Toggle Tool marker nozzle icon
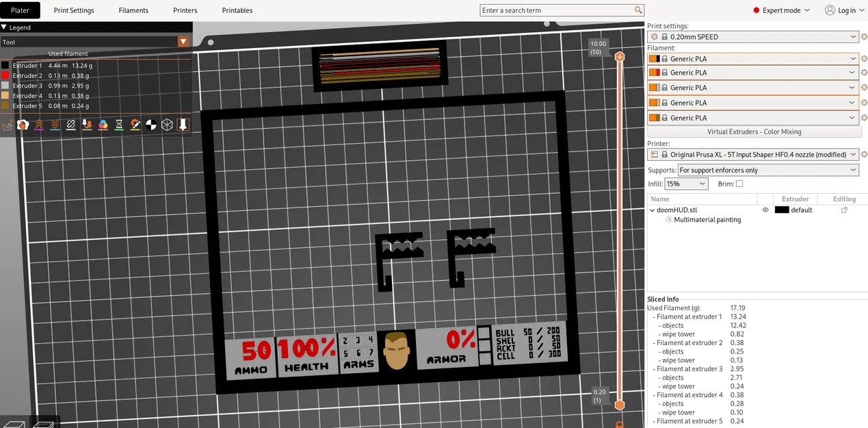This screenshot has height=428, width=868. click(183, 125)
